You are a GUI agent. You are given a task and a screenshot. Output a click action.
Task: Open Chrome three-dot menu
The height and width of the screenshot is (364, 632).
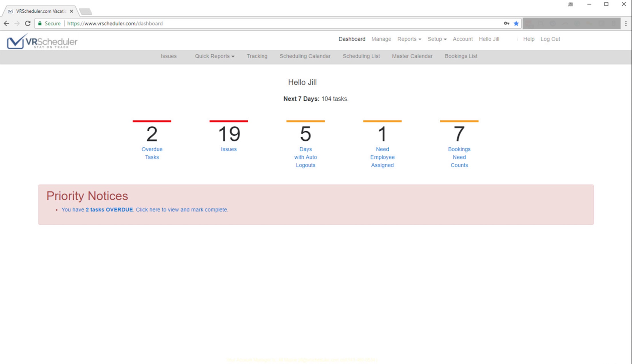pyautogui.click(x=626, y=23)
